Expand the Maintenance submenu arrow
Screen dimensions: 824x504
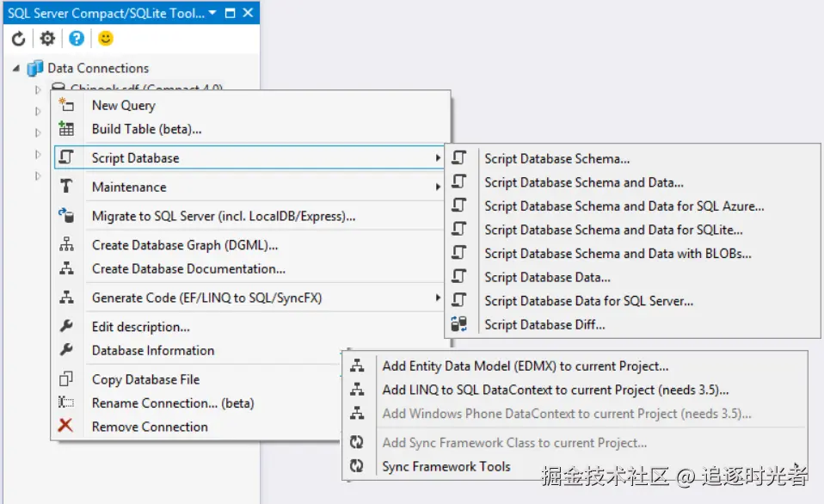(437, 187)
